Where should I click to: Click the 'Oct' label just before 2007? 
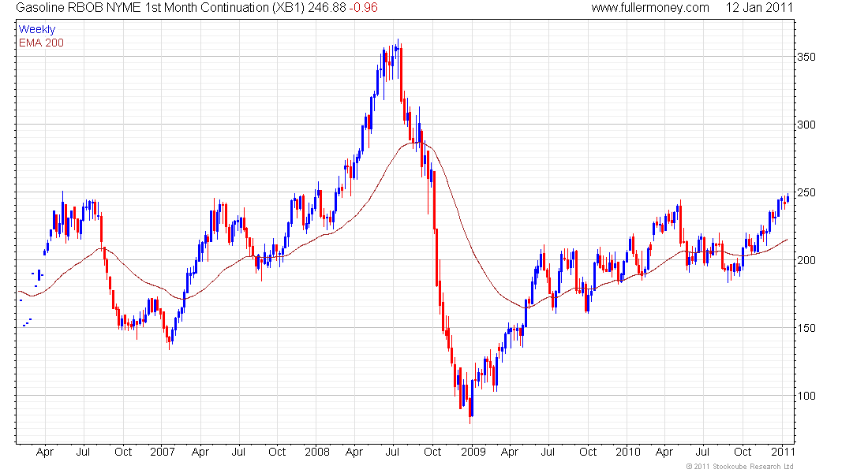click(x=123, y=452)
